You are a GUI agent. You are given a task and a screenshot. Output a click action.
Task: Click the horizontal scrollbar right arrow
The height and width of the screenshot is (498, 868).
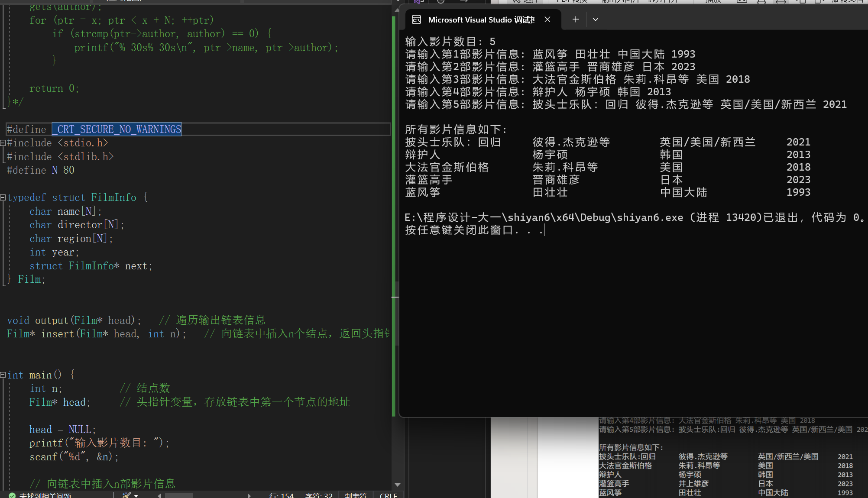pyautogui.click(x=249, y=495)
